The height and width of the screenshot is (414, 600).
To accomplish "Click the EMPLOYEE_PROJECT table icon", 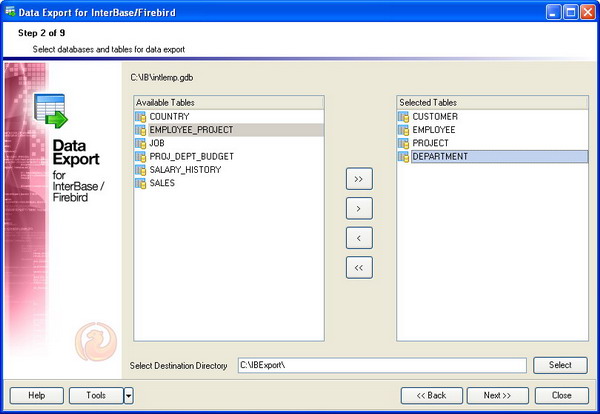I will click(x=140, y=130).
